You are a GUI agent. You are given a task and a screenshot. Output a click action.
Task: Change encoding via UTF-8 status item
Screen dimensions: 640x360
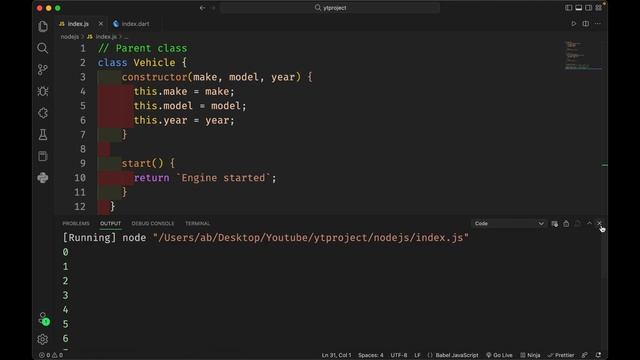coord(398,355)
